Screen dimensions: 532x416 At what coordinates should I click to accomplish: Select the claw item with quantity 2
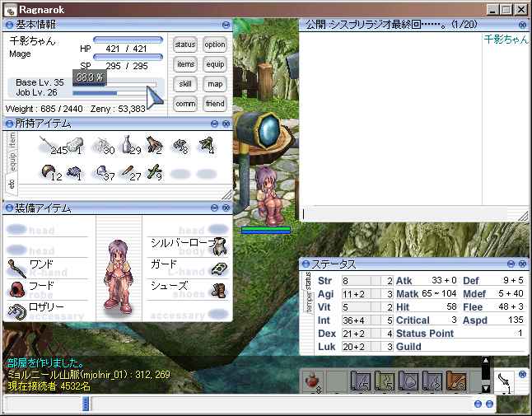154,145
